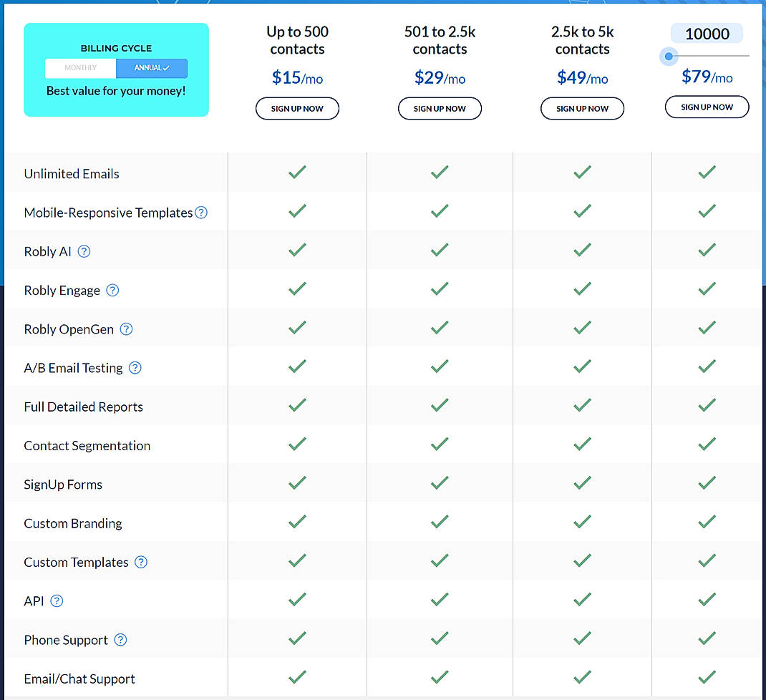Click the Email/Chat Support checkmark under $29 plan

(440, 677)
